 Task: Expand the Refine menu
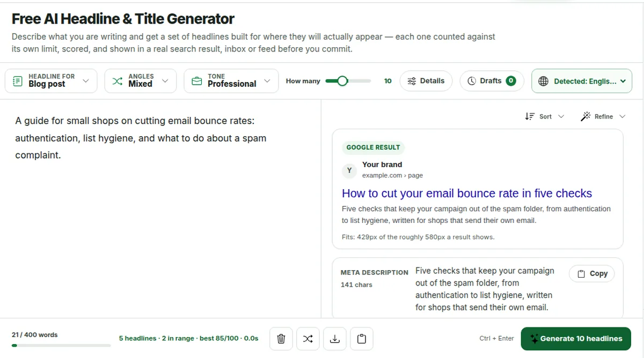(603, 116)
